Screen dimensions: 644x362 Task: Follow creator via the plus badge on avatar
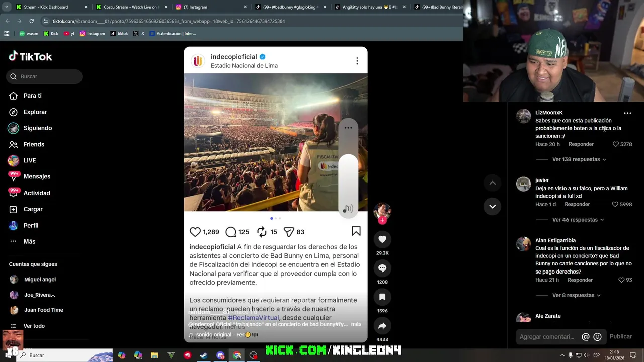382,220
